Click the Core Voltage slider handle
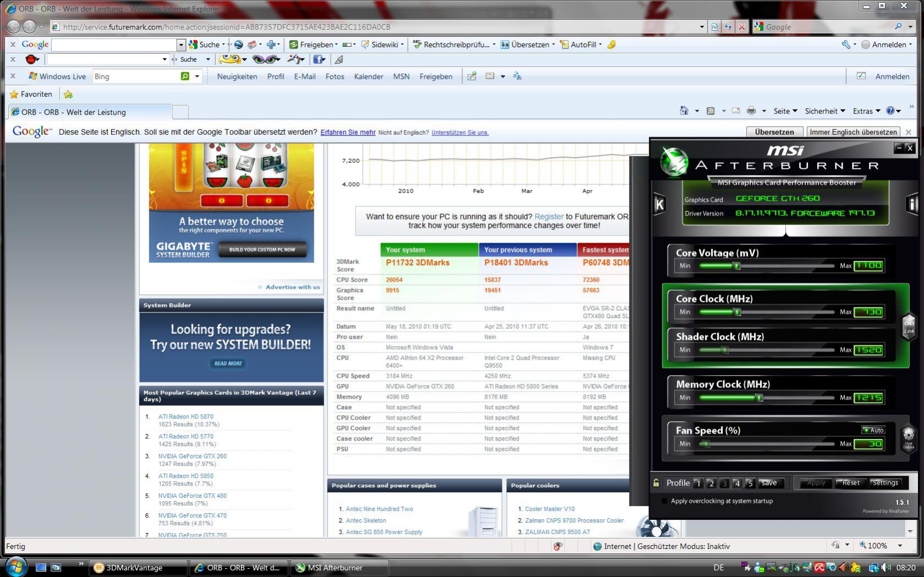 coord(737,266)
